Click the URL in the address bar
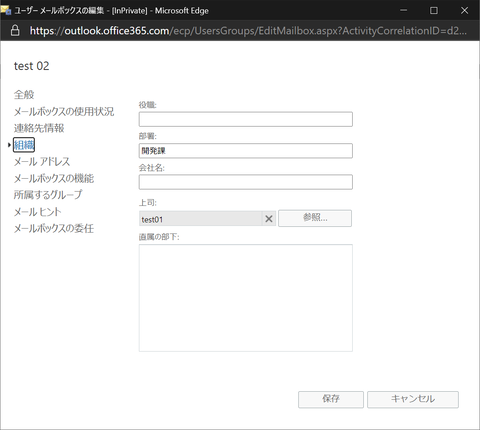 [x=248, y=31]
